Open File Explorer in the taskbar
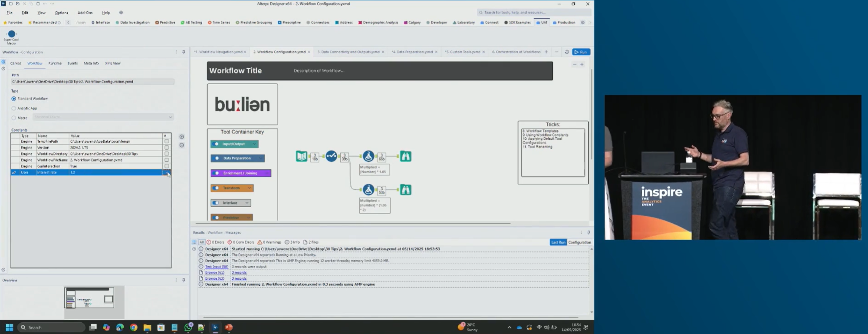Screen dimensions: 868x334 [x=147, y=327]
